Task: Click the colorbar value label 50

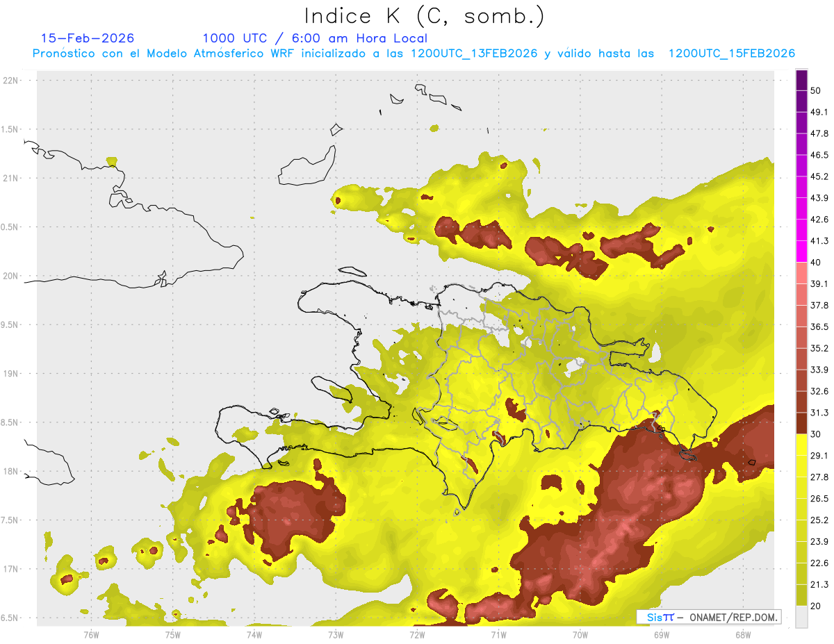Action: (815, 91)
